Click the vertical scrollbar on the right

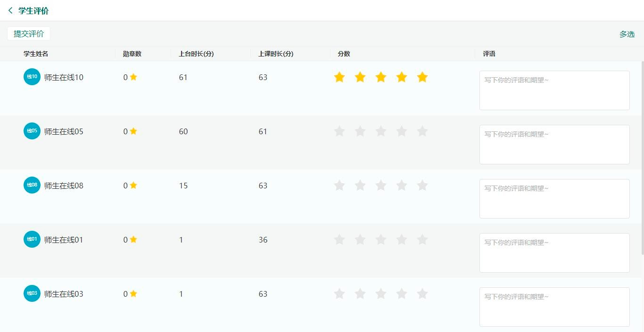[x=642, y=158]
